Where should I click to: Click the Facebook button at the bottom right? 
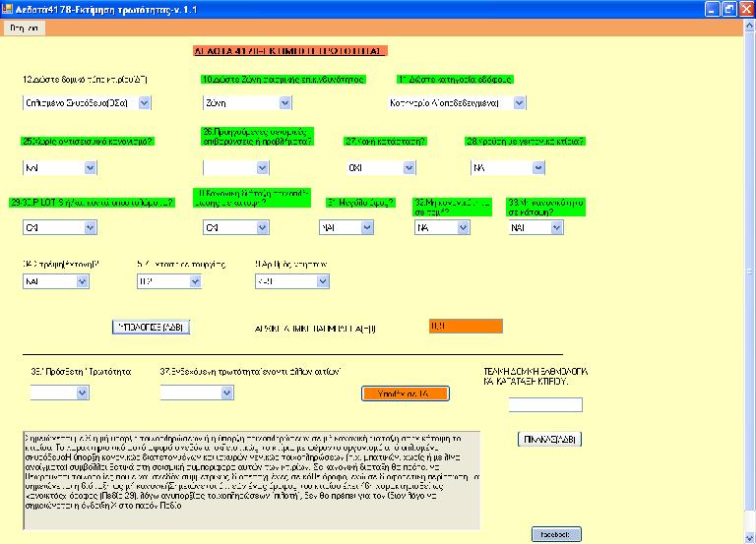[557, 533]
